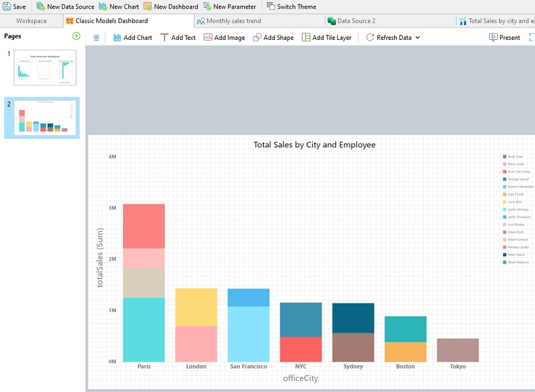Click the Add Tile Layer icon
Image resolution: width=535 pixels, height=392 pixels.
(306, 37)
